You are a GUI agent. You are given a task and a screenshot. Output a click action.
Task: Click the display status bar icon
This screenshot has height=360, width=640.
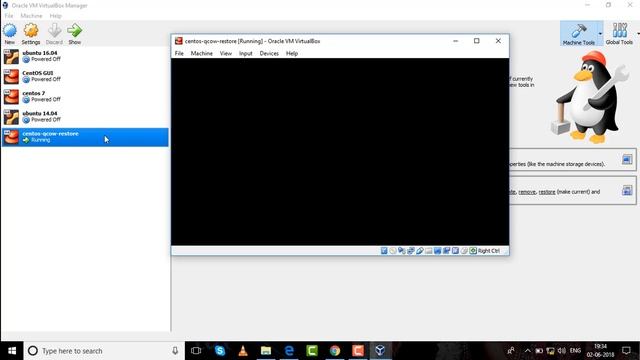coord(437,251)
